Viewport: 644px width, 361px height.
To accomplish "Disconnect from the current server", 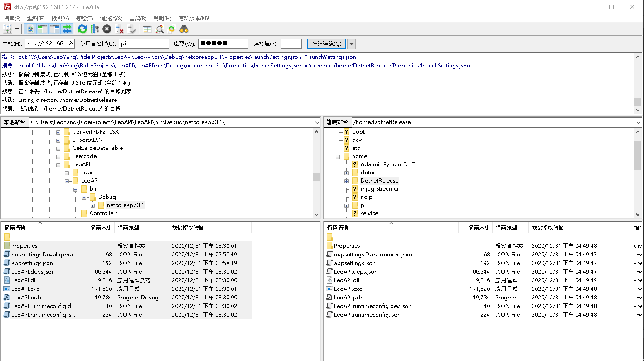I will coord(119,29).
